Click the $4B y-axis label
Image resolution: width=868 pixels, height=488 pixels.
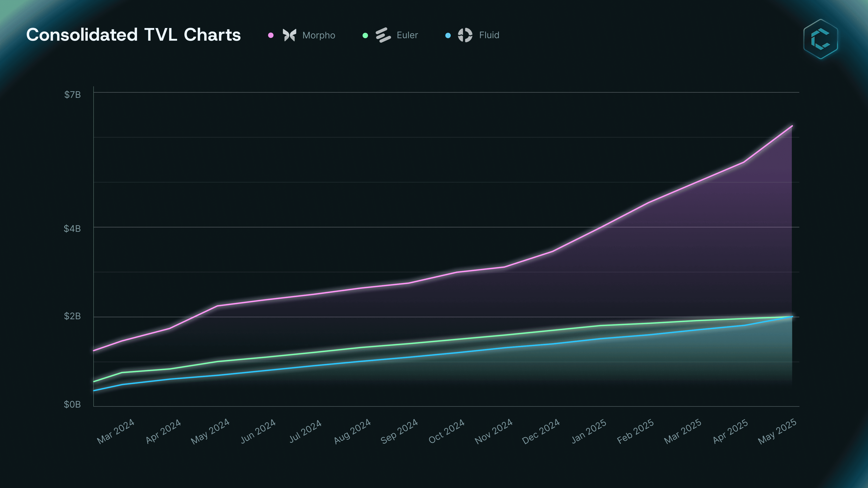point(72,229)
